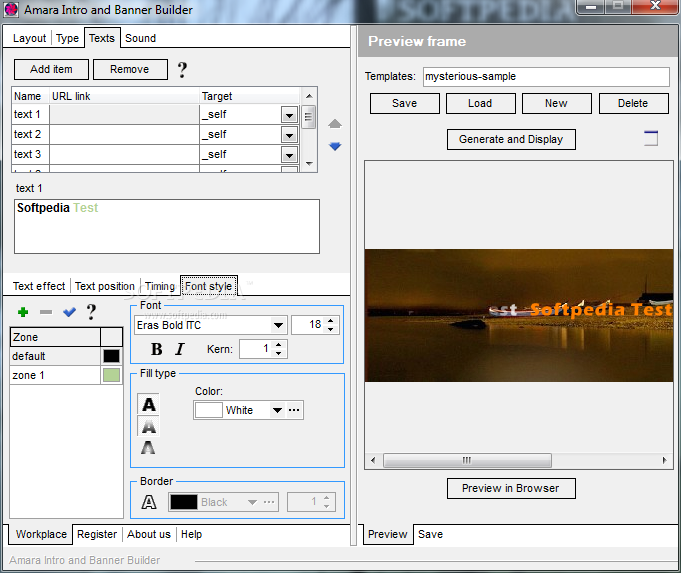This screenshot has width=681, height=573.
Task: Toggle italic font style
Action: (180, 349)
